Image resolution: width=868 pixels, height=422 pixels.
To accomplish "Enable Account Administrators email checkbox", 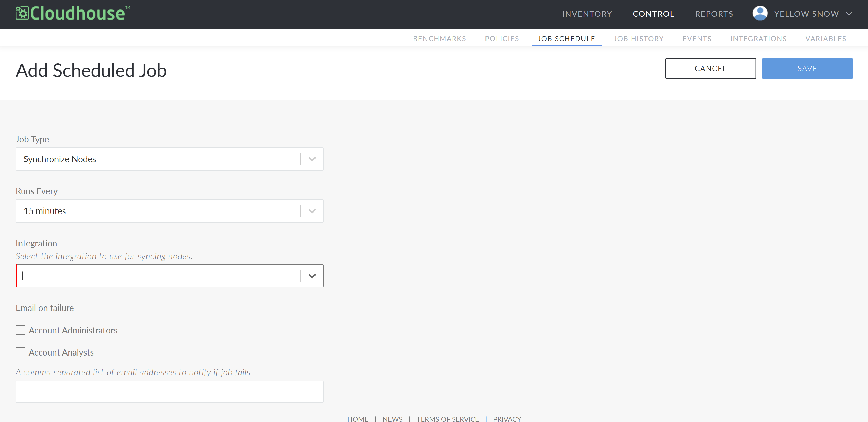I will (x=21, y=330).
